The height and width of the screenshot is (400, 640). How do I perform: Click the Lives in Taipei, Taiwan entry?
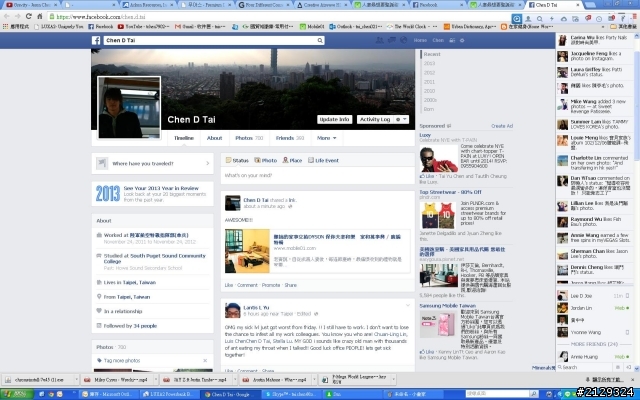(x=130, y=282)
